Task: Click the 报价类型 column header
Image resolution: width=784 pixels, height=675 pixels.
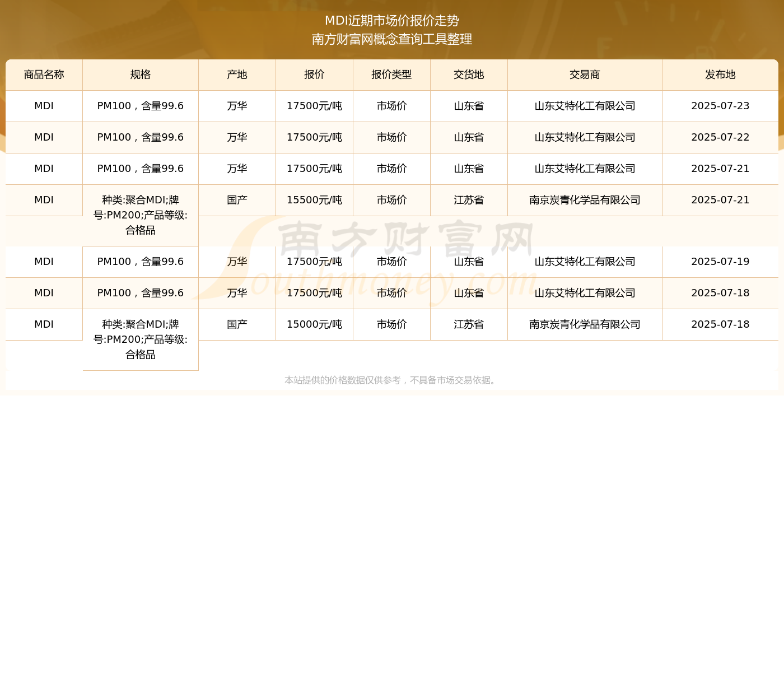Action: tap(392, 75)
